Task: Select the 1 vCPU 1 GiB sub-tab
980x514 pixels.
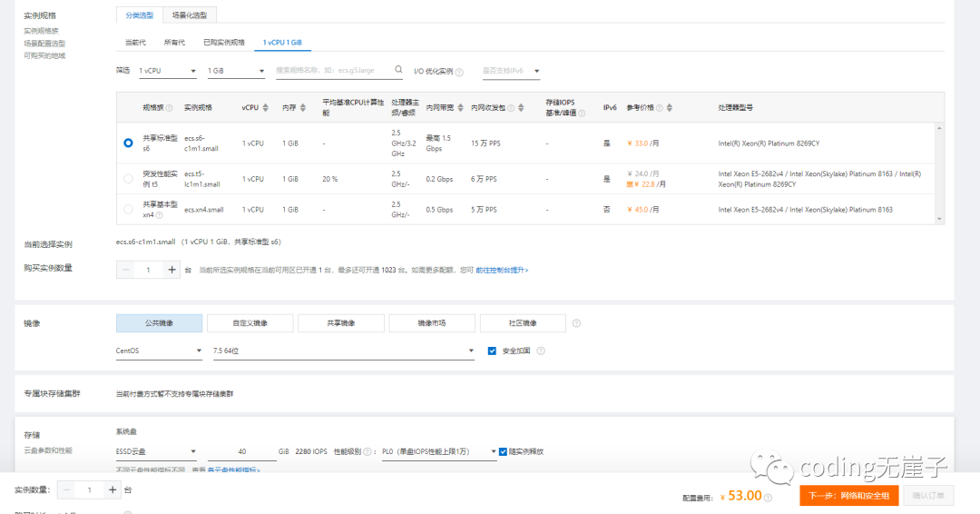Action: (x=282, y=43)
